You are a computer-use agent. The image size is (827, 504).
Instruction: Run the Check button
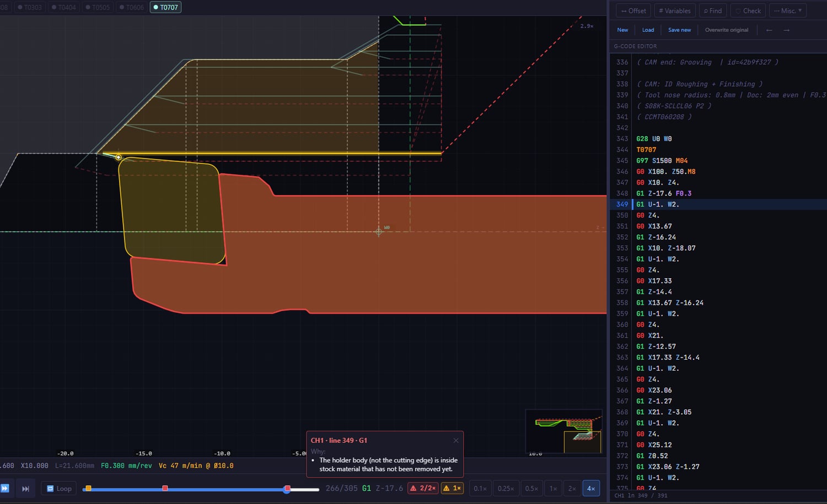point(748,10)
